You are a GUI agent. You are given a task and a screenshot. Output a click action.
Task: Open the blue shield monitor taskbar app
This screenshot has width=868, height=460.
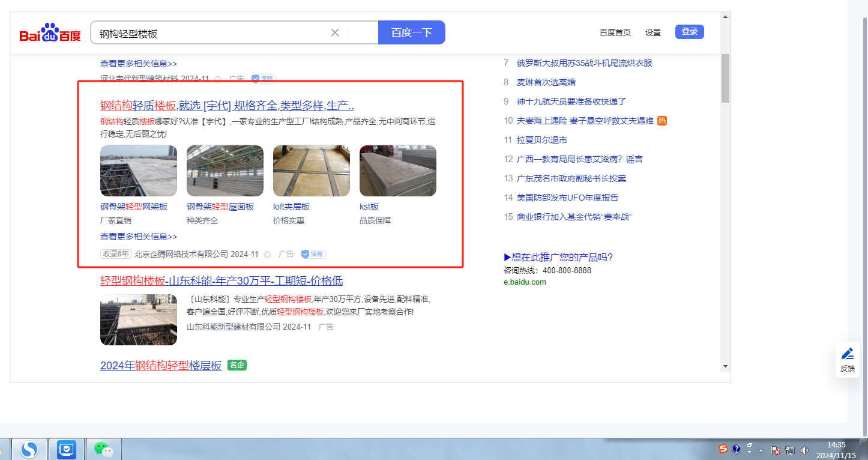[x=66, y=449]
